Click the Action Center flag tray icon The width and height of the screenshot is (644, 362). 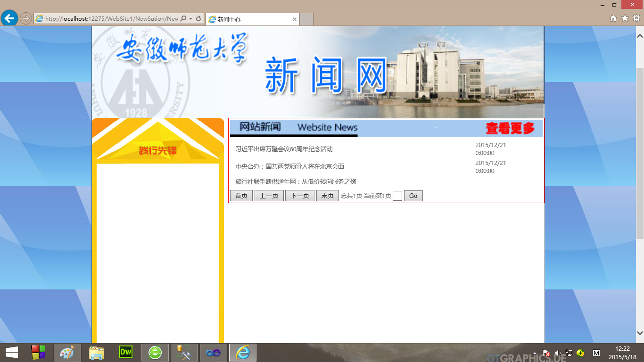pos(546,353)
